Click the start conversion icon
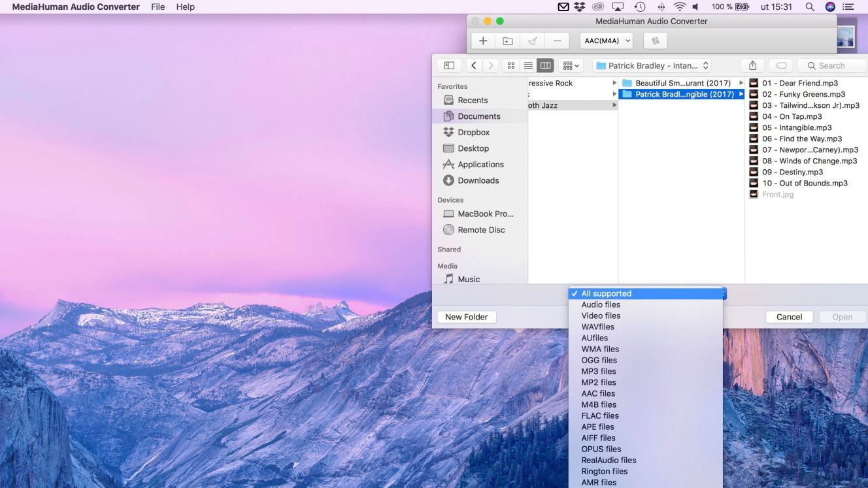 coord(656,41)
